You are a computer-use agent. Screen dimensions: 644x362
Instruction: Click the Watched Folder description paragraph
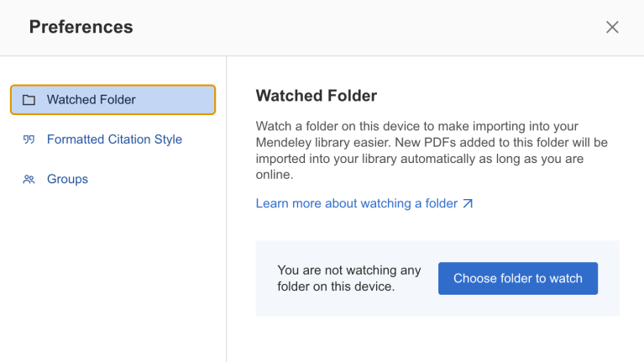[x=431, y=150]
